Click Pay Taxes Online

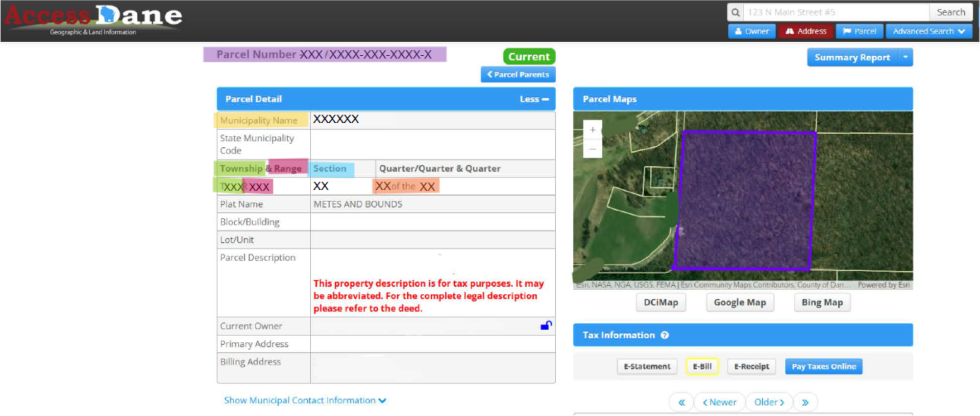(x=823, y=367)
